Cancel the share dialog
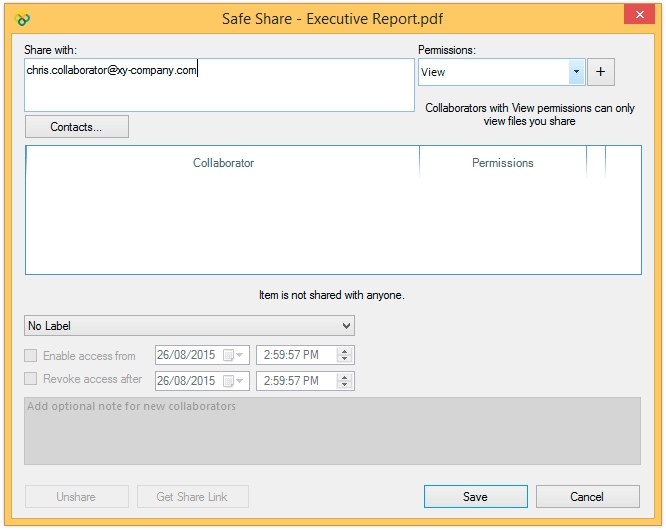 587,496
